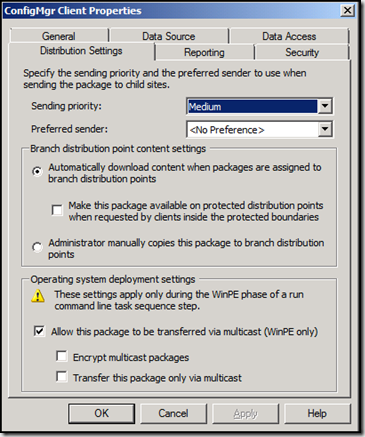
Task: Open the Reporting tab
Action: [204, 52]
